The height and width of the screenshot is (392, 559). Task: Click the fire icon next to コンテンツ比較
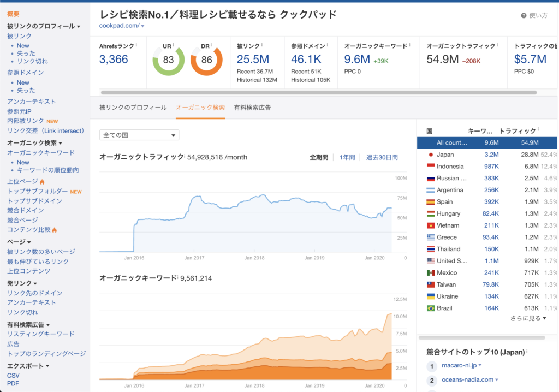(x=54, y=230)
